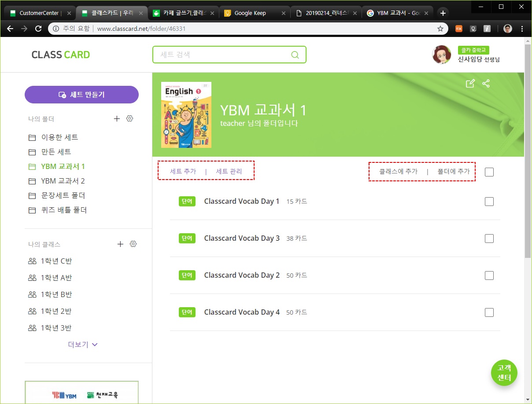Screen dimensions: 532x404
Task: Open class settings gear icon
Action: pyautogui.click(x=133, y=244)
